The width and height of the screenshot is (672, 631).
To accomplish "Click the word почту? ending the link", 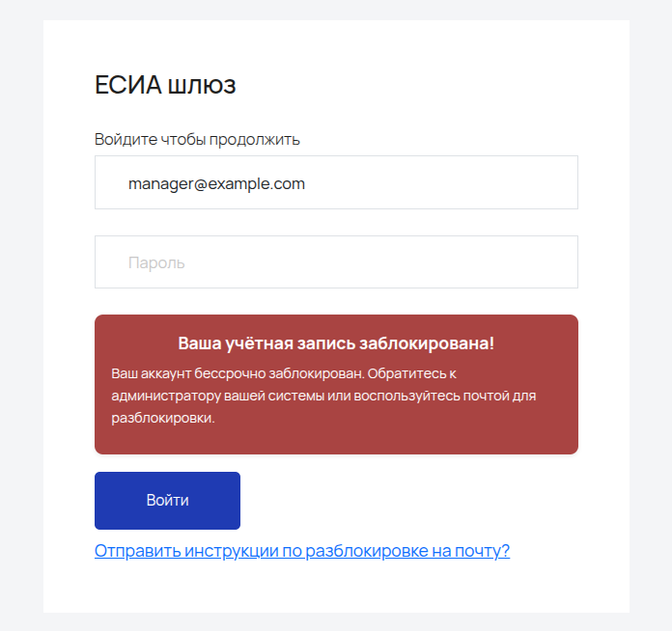I will point(482,551).
